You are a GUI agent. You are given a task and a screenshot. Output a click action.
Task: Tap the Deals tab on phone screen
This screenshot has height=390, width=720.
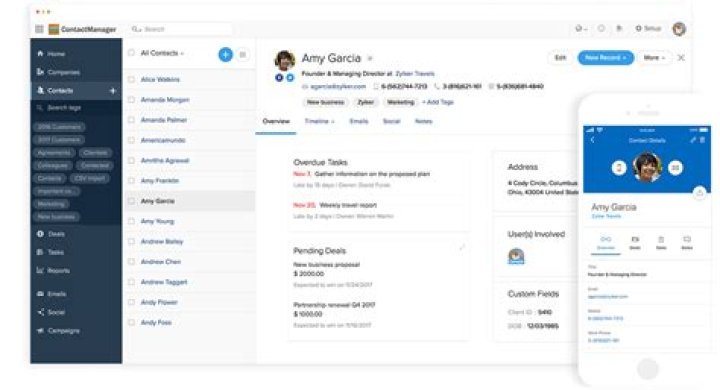[635, 243]
